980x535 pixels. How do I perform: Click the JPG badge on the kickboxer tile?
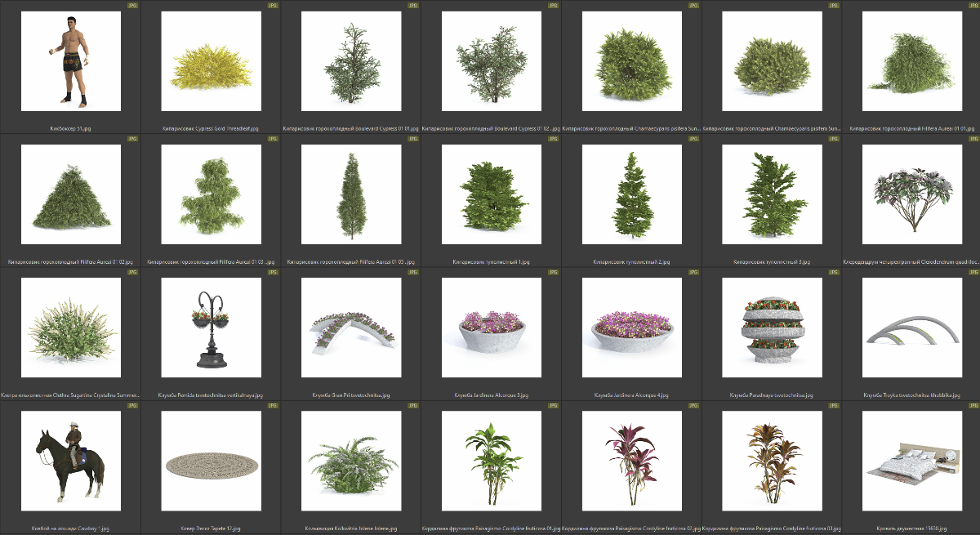132,5
